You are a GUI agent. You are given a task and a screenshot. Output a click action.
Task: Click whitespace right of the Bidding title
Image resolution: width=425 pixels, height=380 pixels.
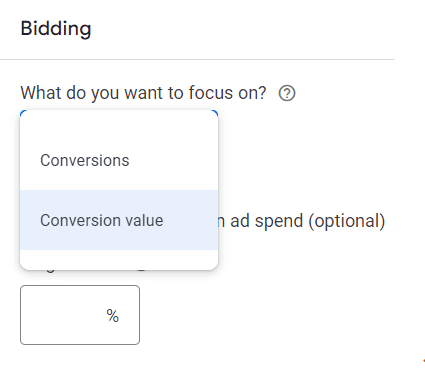(x=240, y=29)
